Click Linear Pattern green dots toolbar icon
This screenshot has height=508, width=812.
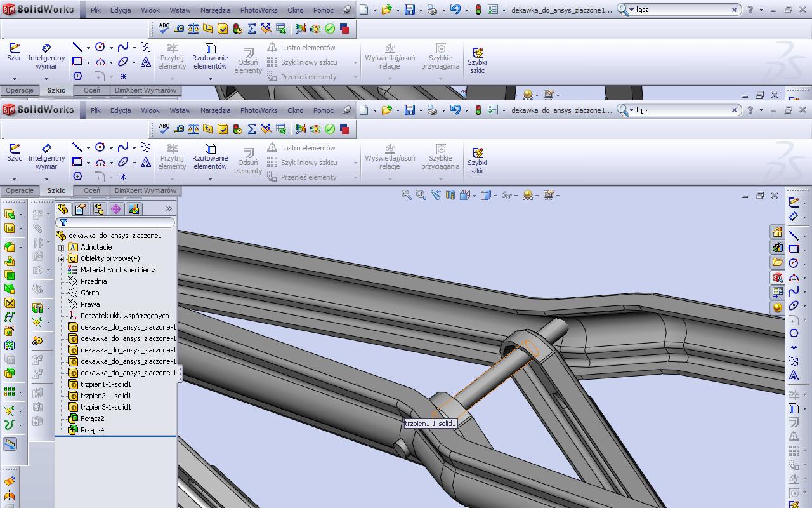tap(10, 392)
